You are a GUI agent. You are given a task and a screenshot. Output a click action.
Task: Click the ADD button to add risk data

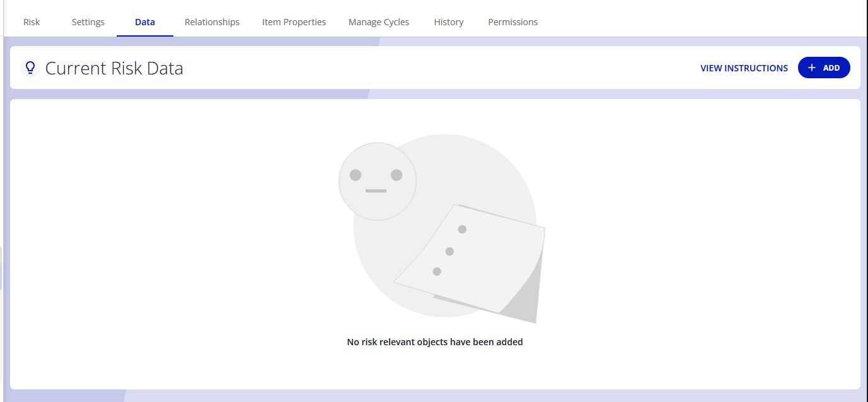[824, 68]
